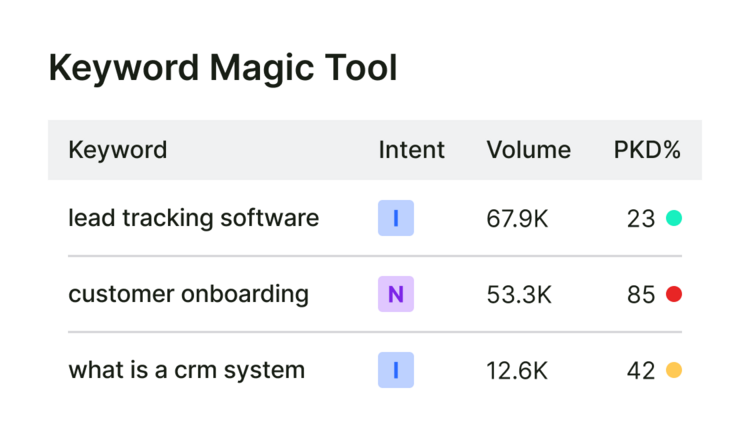This screenshot has height=436, width=750.
Task: Open the keyword what is a crm system
Action: pyautogui.click(x=187, y=370)
